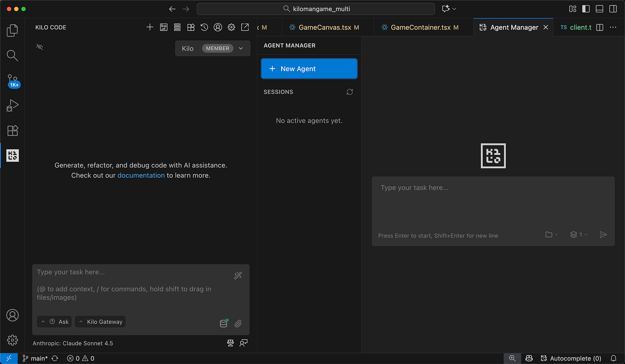
Task: Click the Anthropic: Claude Sonnet 4.5 model label
Action: click(73, 343)
